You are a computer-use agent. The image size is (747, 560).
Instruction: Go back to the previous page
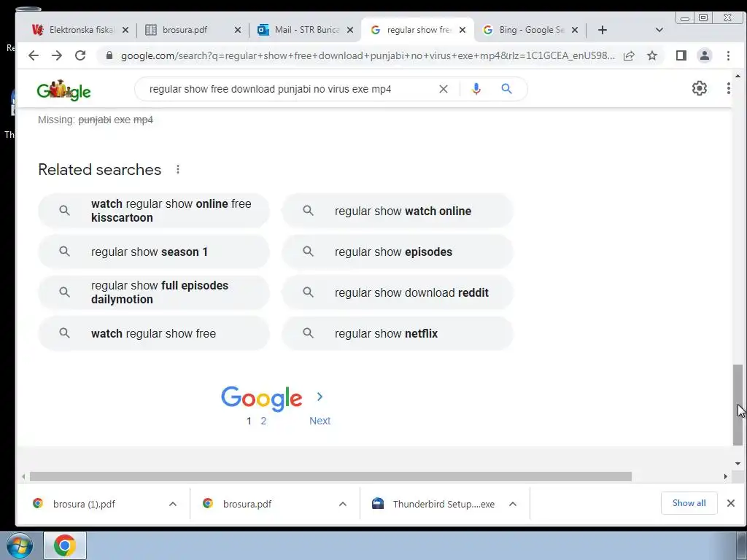coord(34,55)
